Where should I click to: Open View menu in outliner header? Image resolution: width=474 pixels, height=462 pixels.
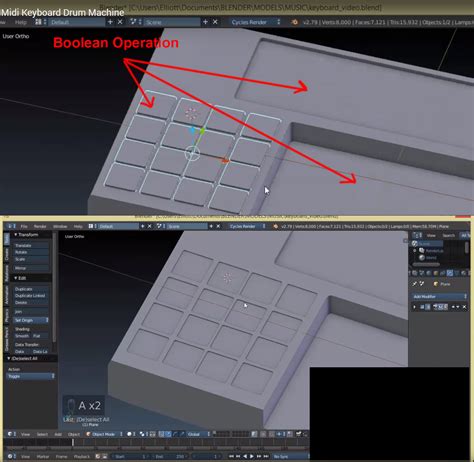[431, 235]
